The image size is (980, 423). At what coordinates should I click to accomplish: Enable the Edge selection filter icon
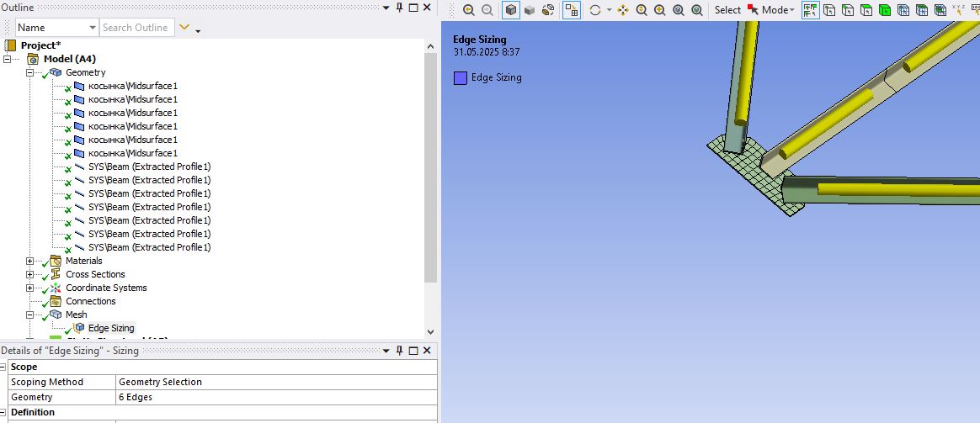pos(848,10)
